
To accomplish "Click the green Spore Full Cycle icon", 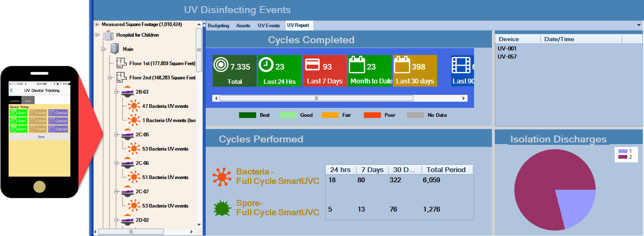I will pos(222,208).
